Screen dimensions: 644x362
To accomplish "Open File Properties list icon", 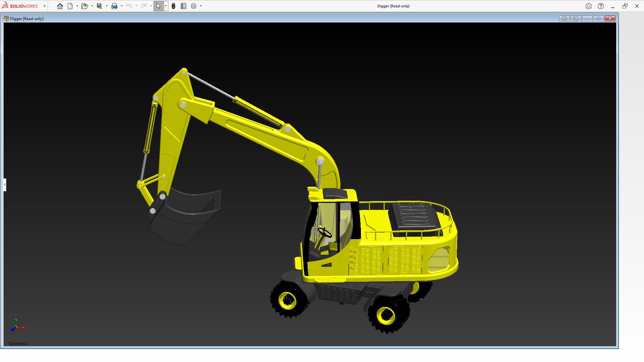I will [x=183, y=6].
